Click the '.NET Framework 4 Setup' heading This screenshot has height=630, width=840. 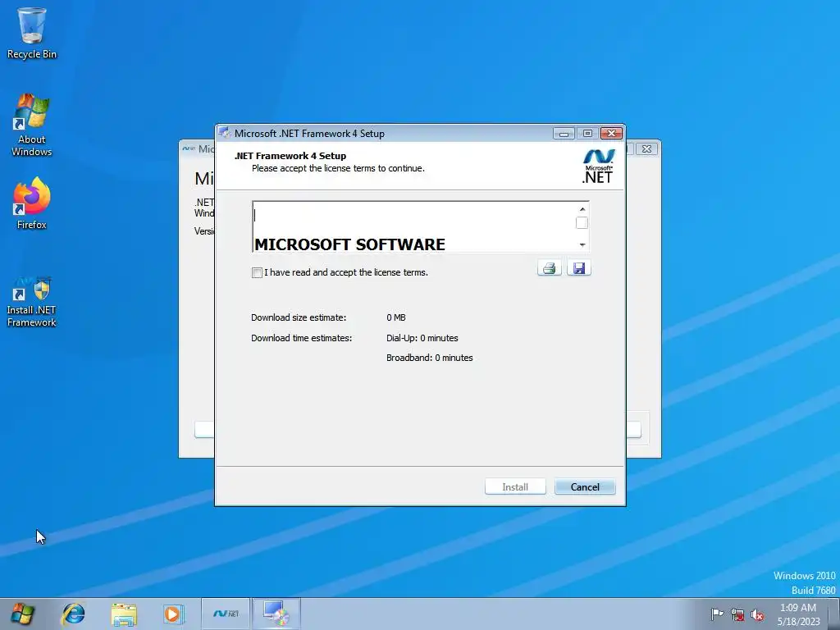pos(290,156)
